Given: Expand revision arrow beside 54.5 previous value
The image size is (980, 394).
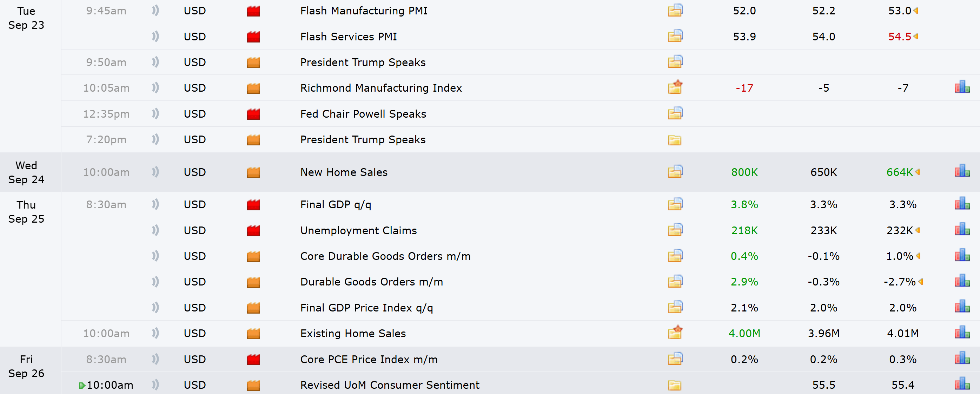Looking at the screenshot, I should coord(916,37).
